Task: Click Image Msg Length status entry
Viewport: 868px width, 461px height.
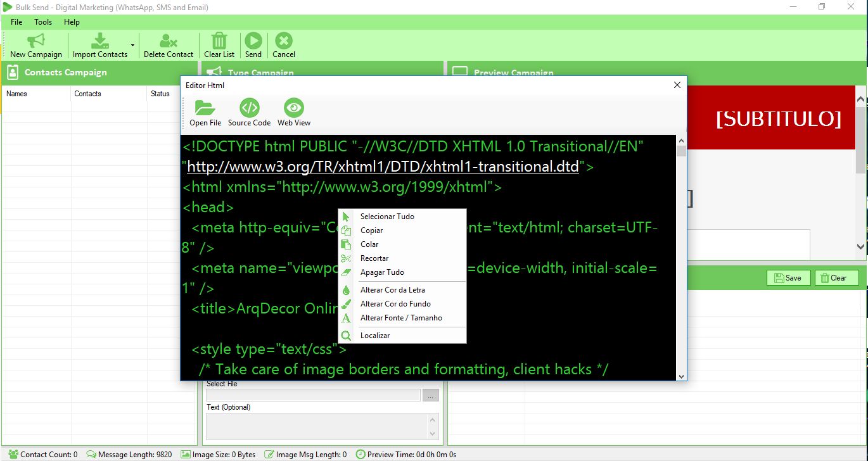Action: 305,454
